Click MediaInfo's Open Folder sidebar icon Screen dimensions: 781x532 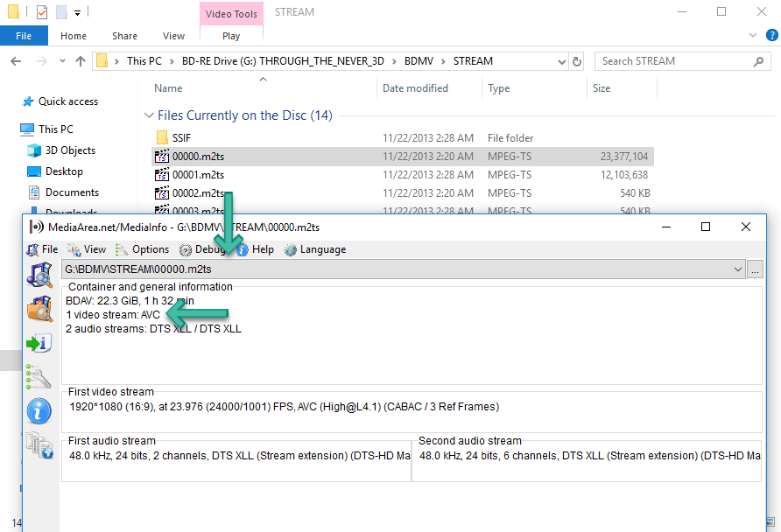point(40,309)
